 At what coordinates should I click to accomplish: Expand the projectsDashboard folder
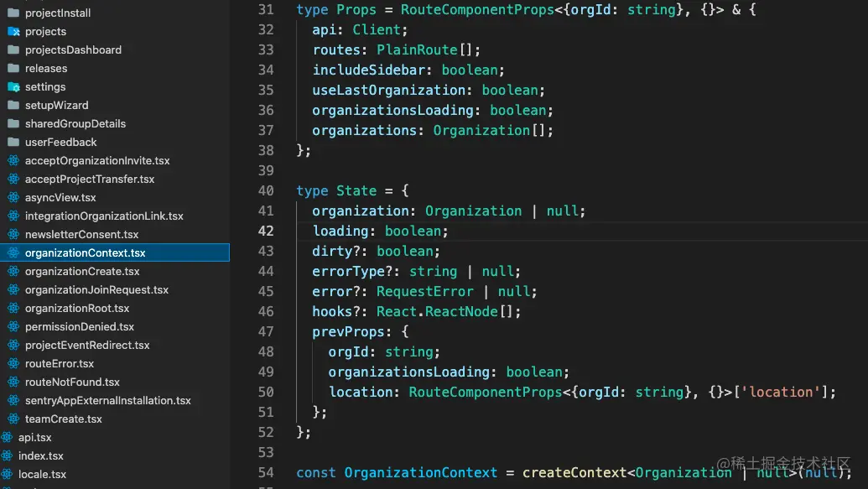tap(73, 49)
